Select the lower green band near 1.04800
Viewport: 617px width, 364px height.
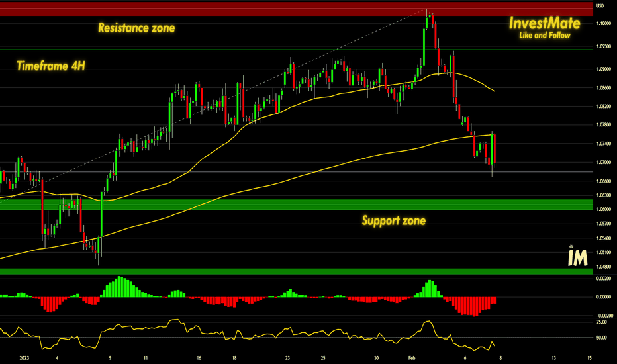(x=297, y=271)
